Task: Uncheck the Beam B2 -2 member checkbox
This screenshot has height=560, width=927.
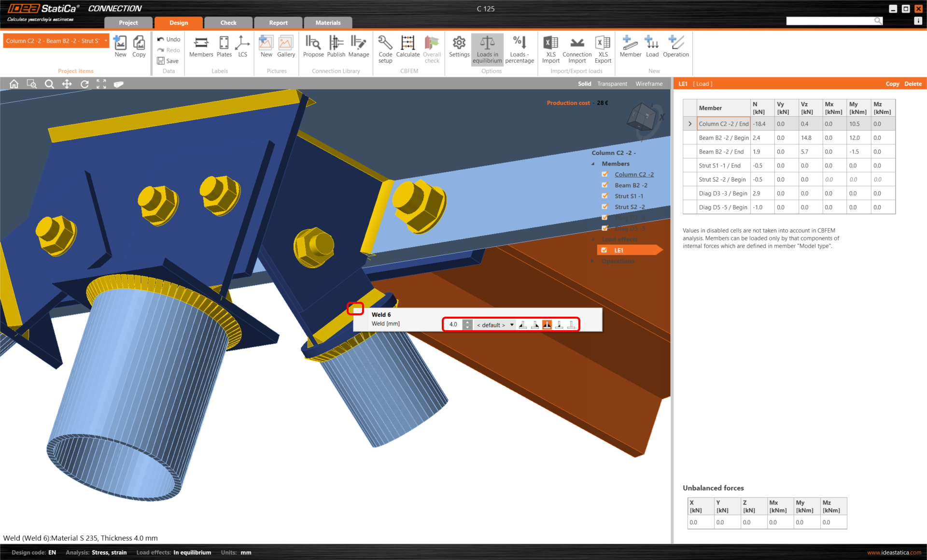Action: click(x=605, y=185)
